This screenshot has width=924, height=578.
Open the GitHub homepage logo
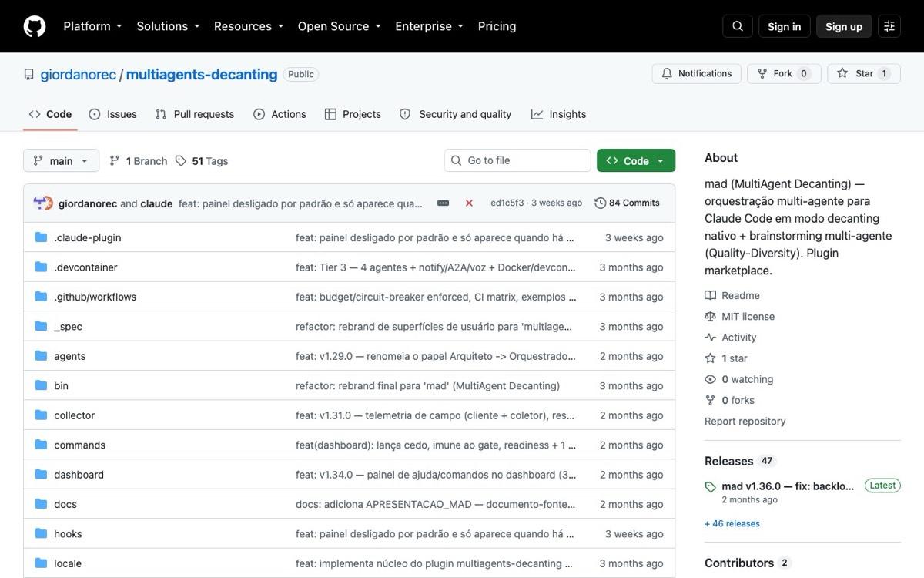pos(35,26)
